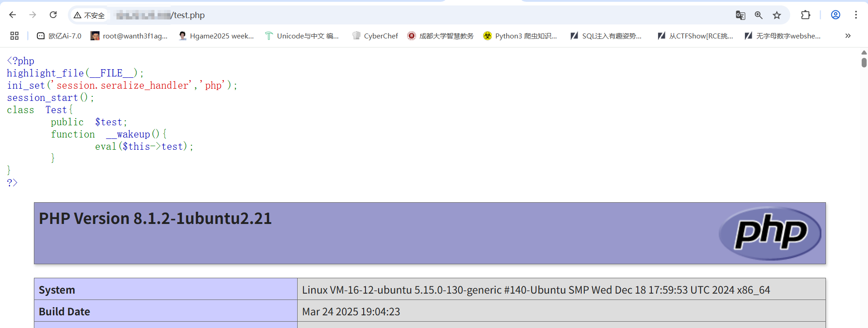Open the Chrome profile avatar
Image resolution: width=868 pixels, height=328 pixels.
coord(835,15)
